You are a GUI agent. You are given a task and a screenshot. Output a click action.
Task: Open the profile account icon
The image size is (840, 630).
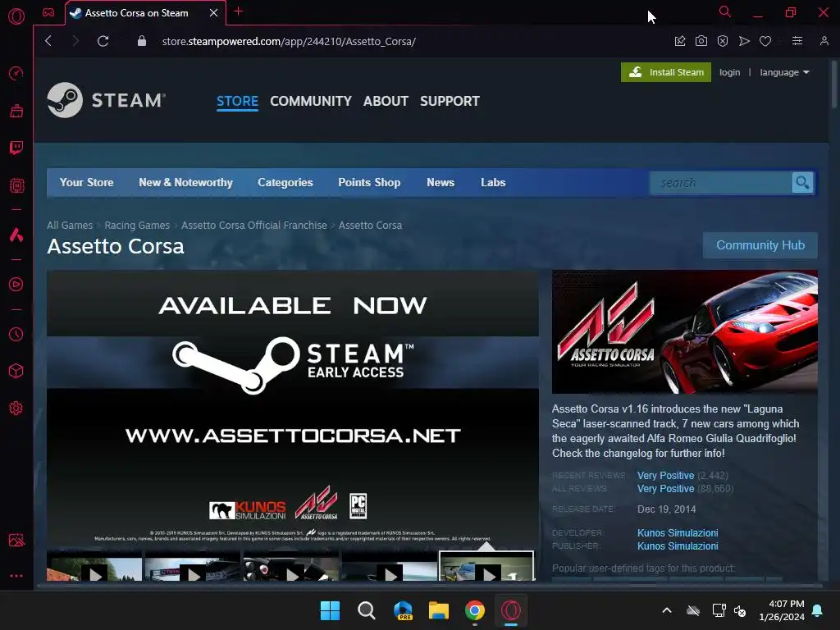coord(824,41)
